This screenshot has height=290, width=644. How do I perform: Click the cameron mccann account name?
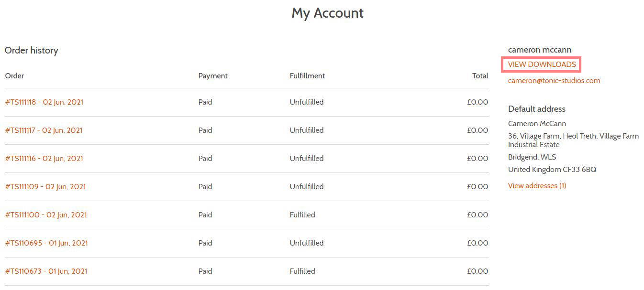tap(540, 50)
